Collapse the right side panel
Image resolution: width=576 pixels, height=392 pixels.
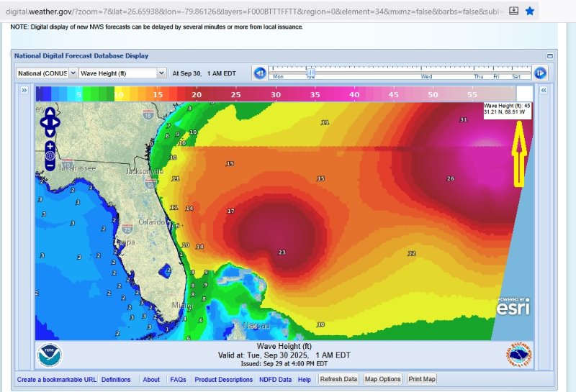(x=544, y=90)
